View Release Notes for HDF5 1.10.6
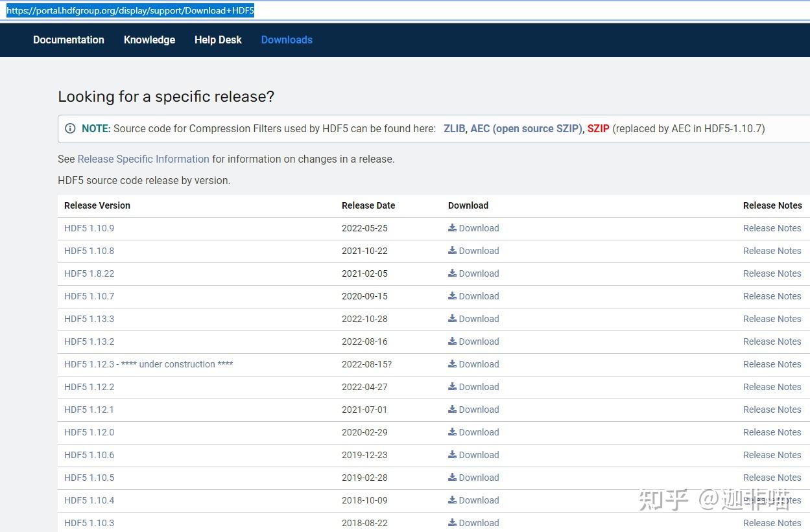Viewport: 810px width, 532px height. (x=772, y=455)
